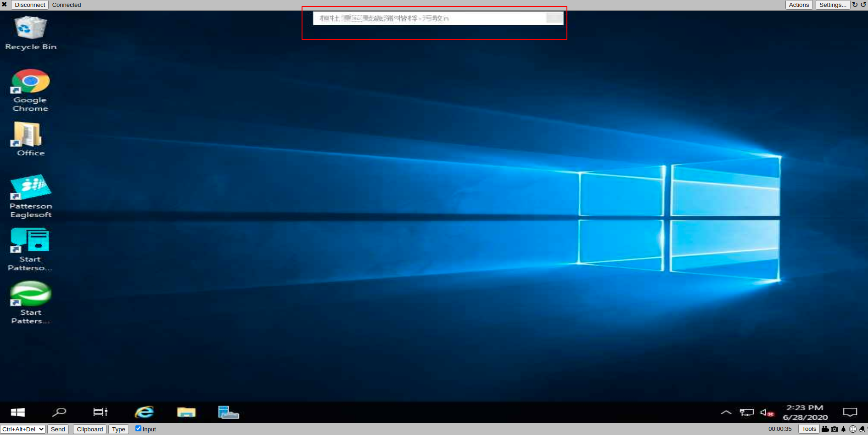This screenshot has width=868, height=435.
Task: Open the Action Center notifications icon
Action: (850, 412)
